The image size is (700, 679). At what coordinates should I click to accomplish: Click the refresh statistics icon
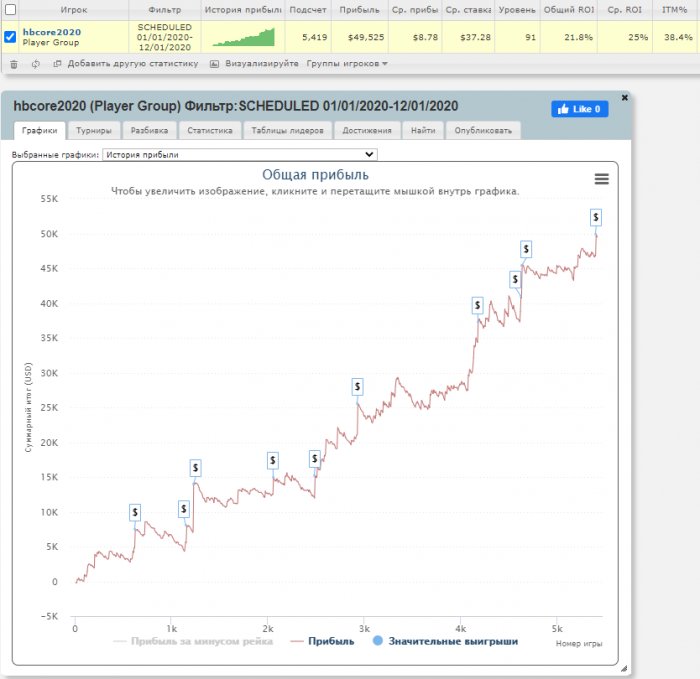click(x=35, y=63)
